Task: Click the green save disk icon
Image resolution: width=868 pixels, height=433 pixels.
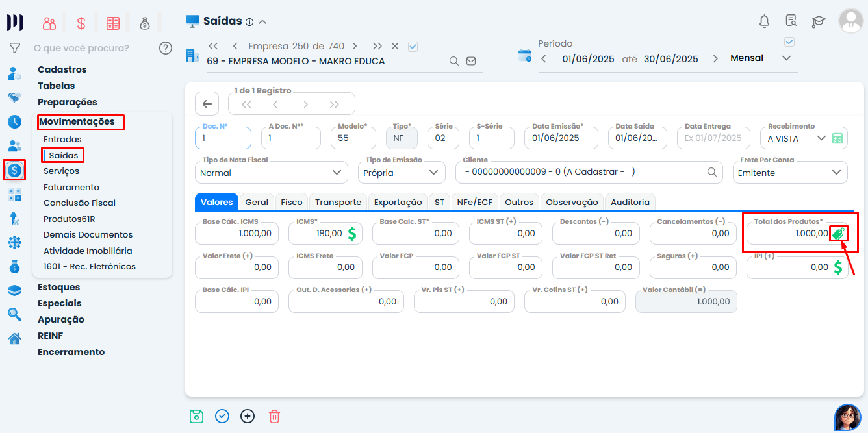Action: click(x=196, y=416)
